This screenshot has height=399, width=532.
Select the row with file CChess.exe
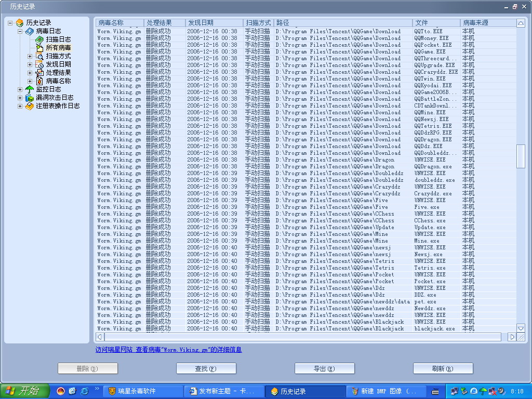(306, 220)
